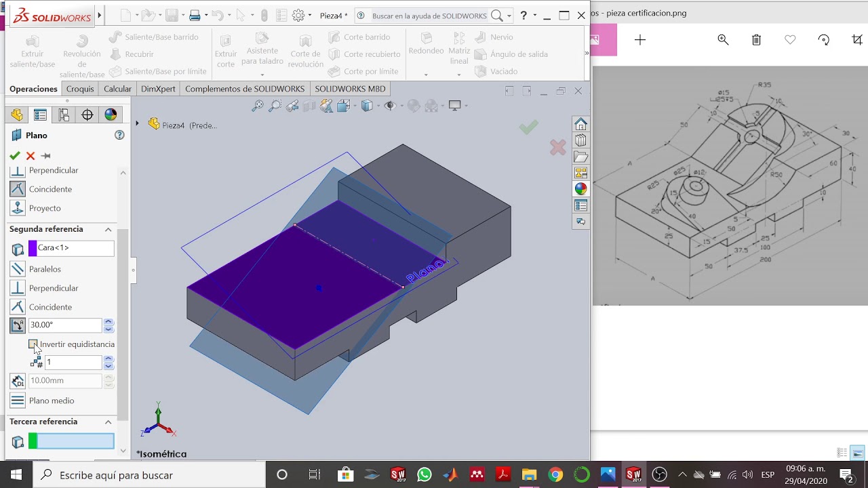Collapse the Tercera referencia section
Screen dimensions: 868x488
point(108,422)
